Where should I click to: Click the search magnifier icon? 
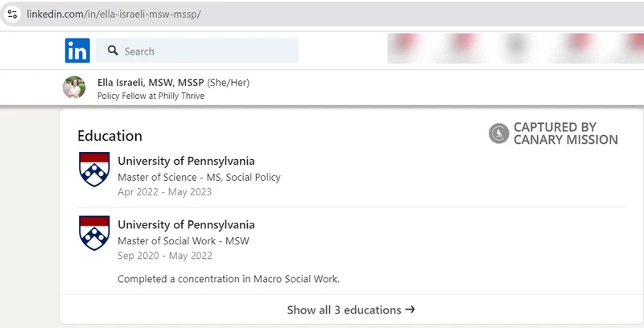point(113,51)
